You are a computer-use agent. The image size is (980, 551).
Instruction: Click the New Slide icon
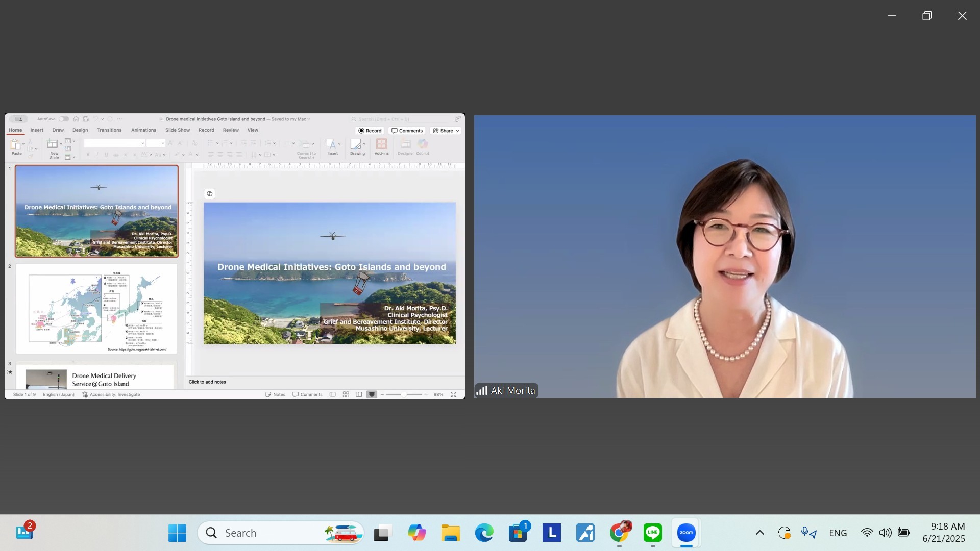tap(53, 144)
